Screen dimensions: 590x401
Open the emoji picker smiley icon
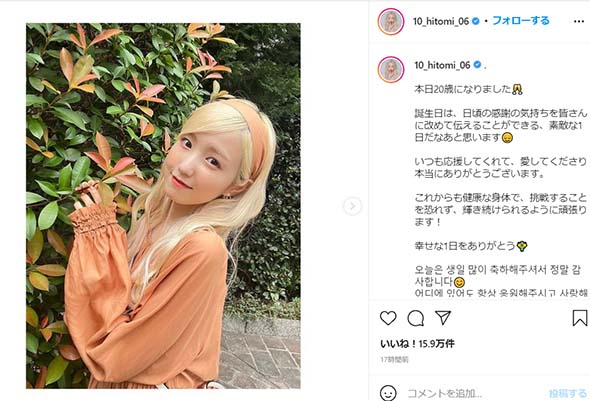[x=388, y=393]
